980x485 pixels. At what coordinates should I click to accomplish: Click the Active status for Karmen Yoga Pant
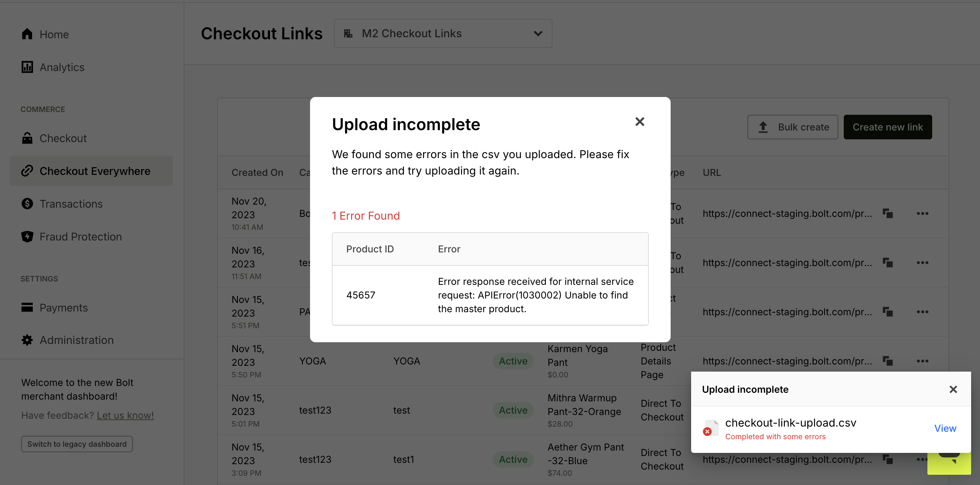coord(513,361)
